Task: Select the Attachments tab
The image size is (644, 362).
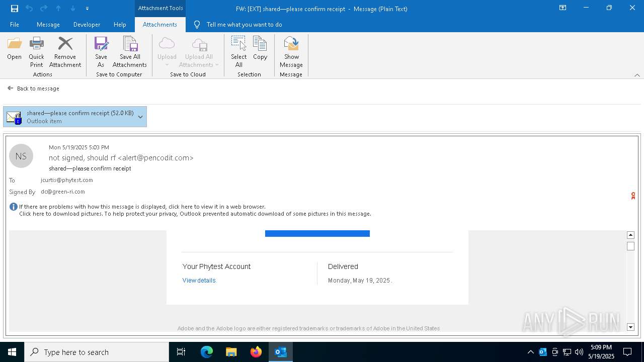Action: point(160,25)
